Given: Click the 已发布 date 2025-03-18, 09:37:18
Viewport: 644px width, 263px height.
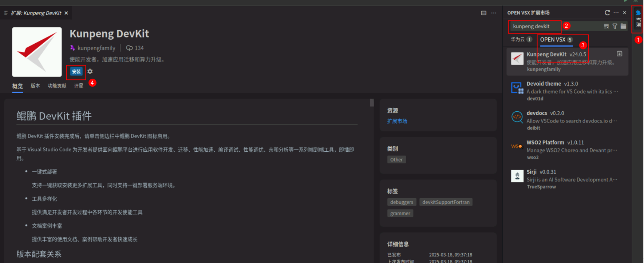Looking at the screenshot, I should [451, 255].
